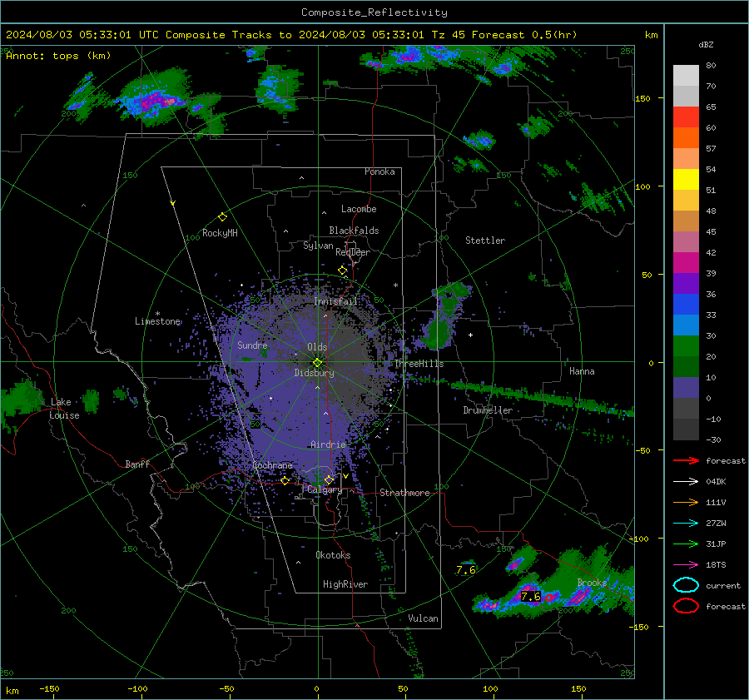Viewport: 749px width, 700px height.
Task: Click the Hanna city label
Action: (582, 371)
